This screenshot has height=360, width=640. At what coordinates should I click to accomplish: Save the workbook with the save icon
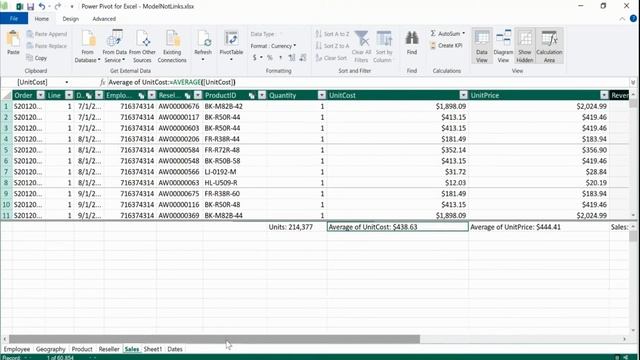(30, 7)
